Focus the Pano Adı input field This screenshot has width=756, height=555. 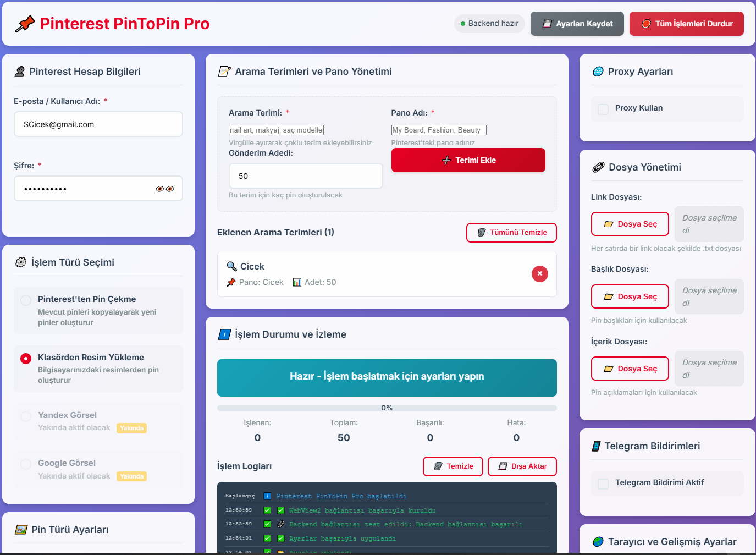(x=439, y=130)
